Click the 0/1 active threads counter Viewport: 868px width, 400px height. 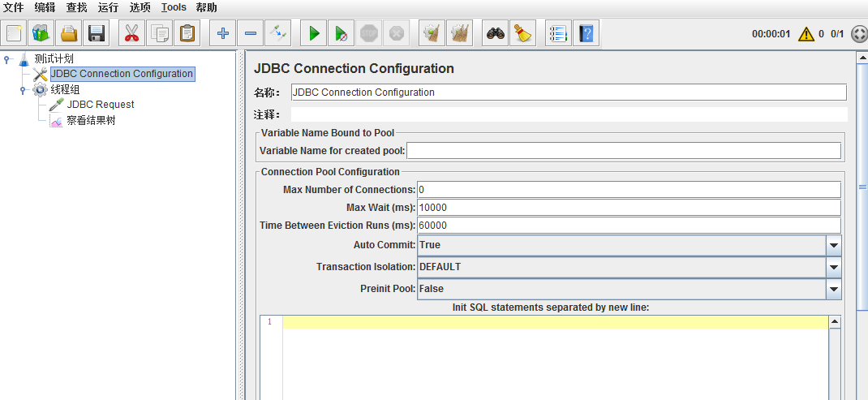pyautogui.click(x=837, y=34)
